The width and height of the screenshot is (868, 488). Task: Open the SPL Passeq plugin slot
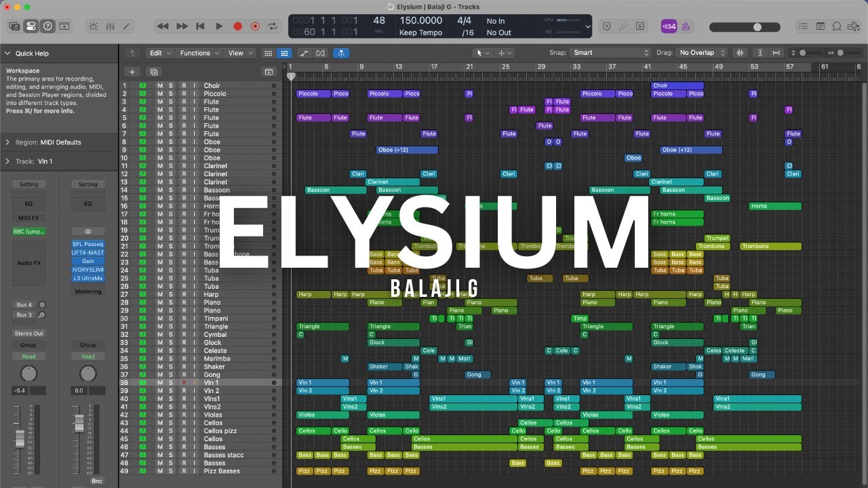[x=88, y=244]
